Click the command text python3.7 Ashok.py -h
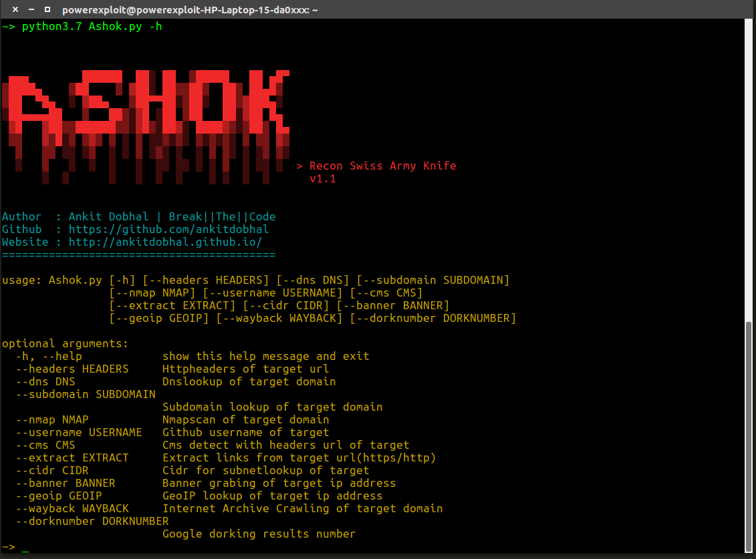 point(92,27)
